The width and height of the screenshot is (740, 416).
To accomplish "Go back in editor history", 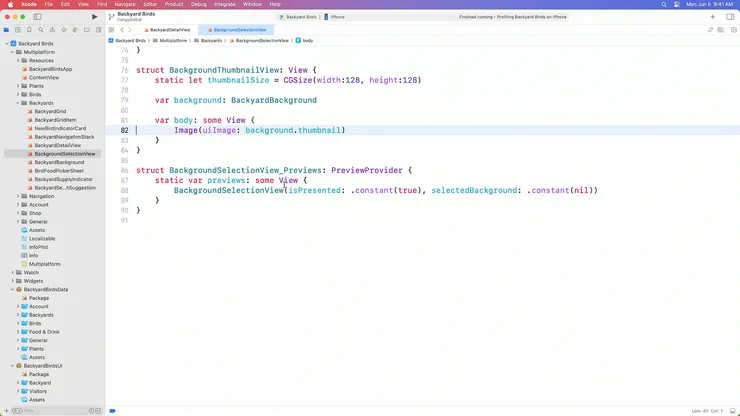I will tap(122, 30).
